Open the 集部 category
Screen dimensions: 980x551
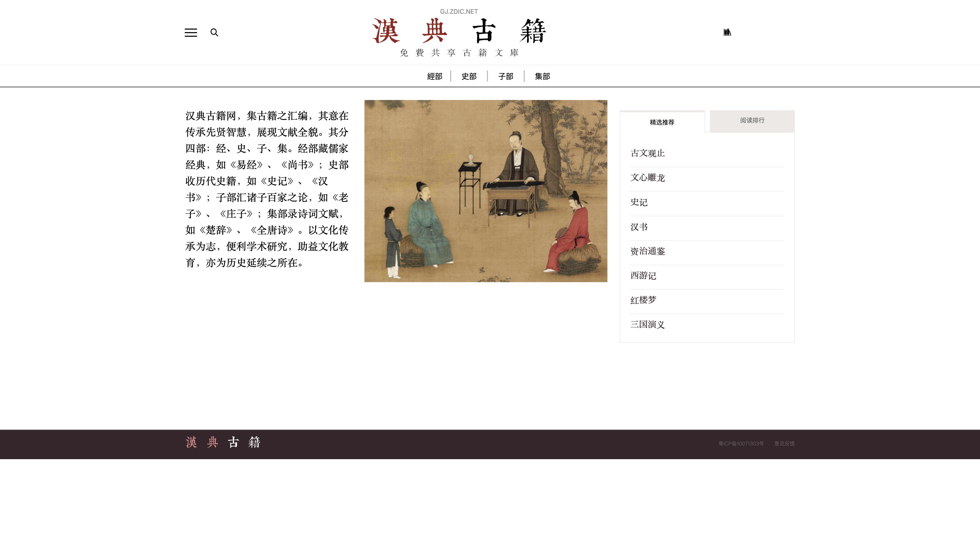click(x=542, y=77)
